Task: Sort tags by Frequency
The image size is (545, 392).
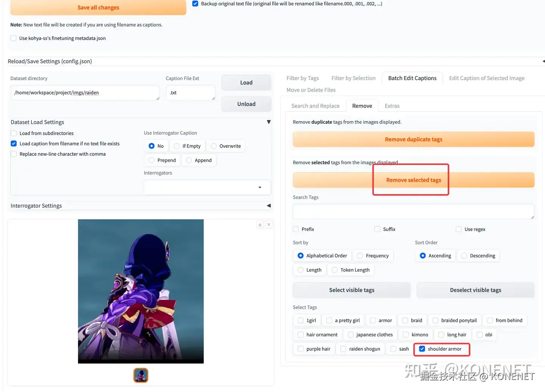Action: [x=373, y=256]
